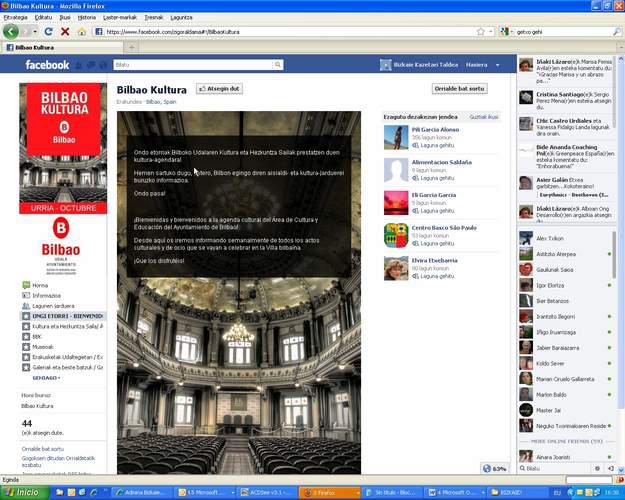Image resolution: width=625 pixels, height=500 pixels.
Task: Click the Bidaiak Kazetari Taldea profile picture
Action: tap(385, 65)
